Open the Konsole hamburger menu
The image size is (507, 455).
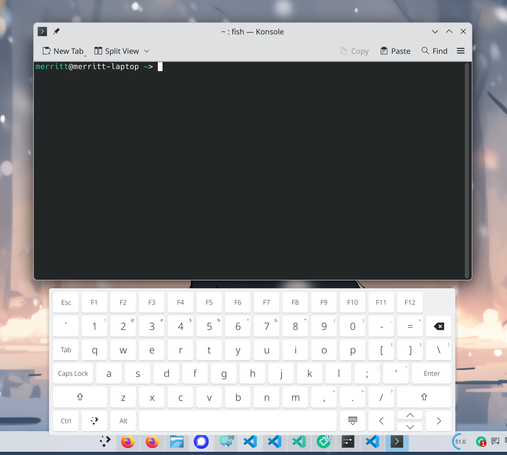pyautogui.click(x=461, y=51)
